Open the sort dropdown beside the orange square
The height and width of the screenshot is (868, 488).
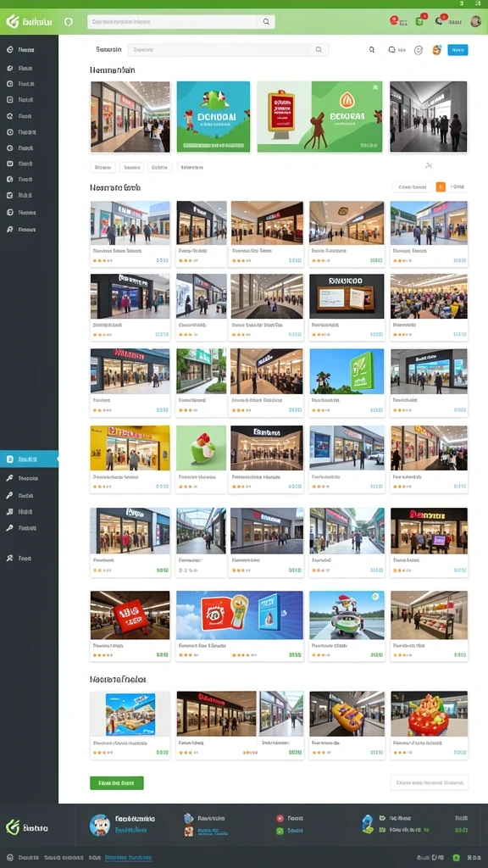[x=413, y=187]
